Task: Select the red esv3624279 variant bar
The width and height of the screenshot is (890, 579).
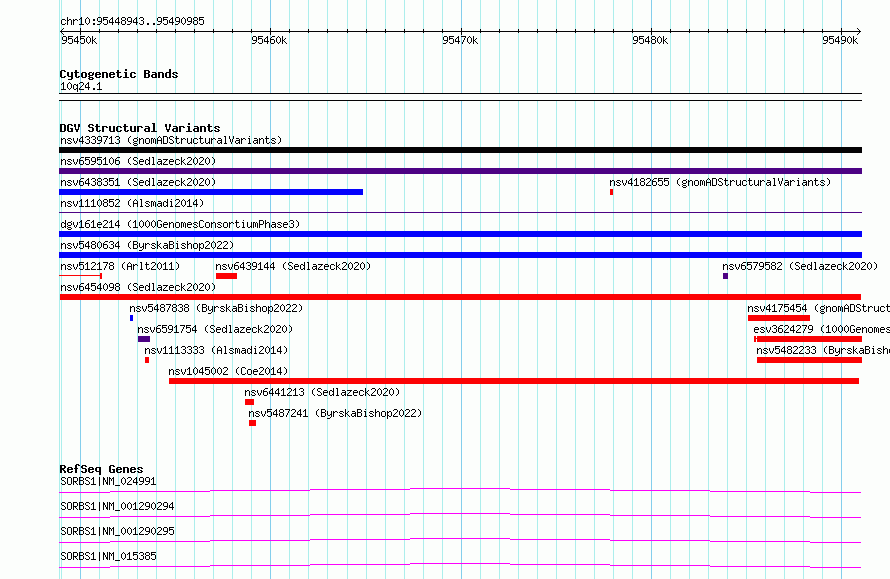Action: tap(808, 339)
